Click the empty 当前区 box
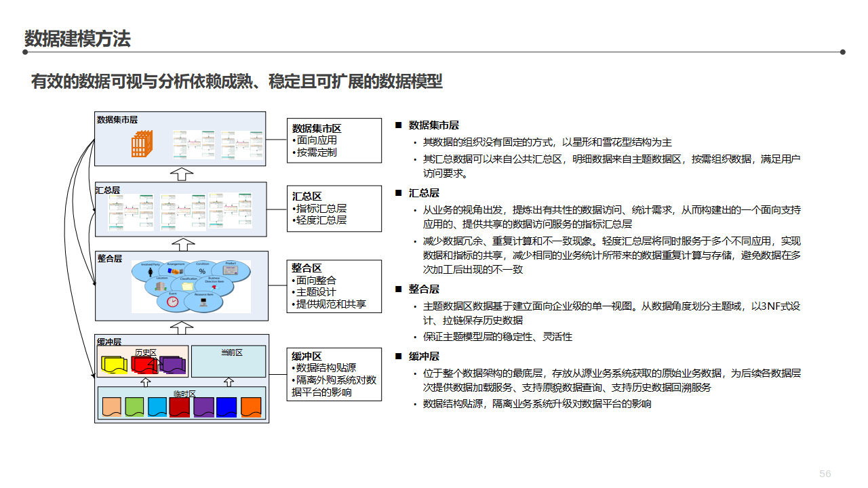 click(229, 361)
